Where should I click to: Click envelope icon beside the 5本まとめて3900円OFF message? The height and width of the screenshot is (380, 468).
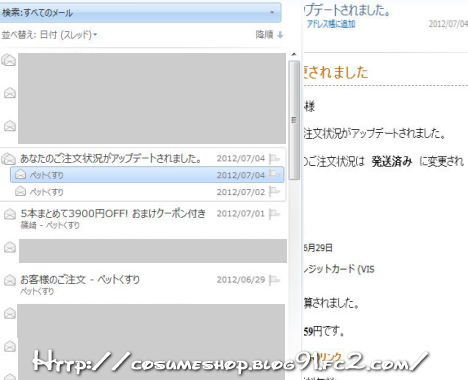10,214
